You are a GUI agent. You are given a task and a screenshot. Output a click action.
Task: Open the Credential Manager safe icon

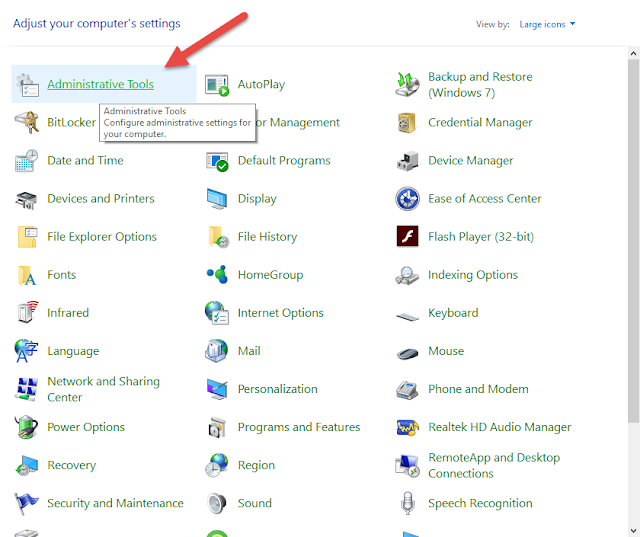tap(407, 122)
